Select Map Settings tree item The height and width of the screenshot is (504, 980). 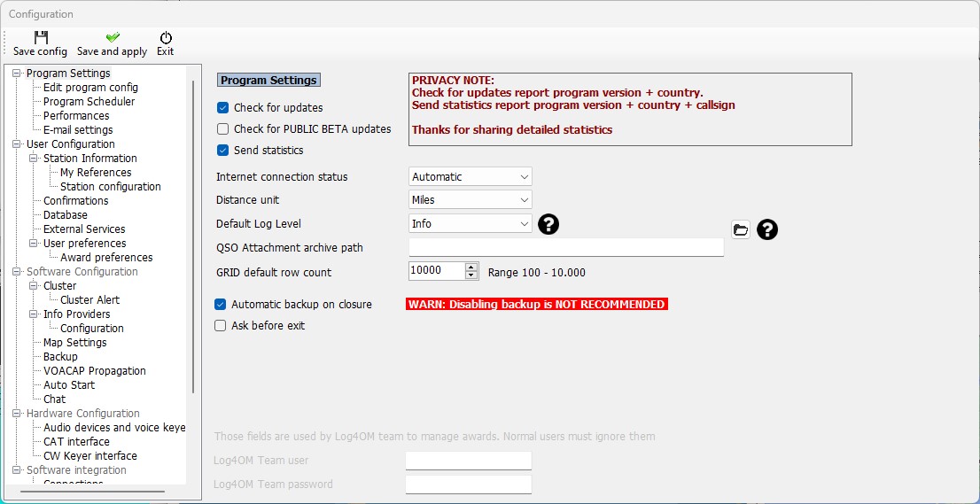tap(75, 342)
